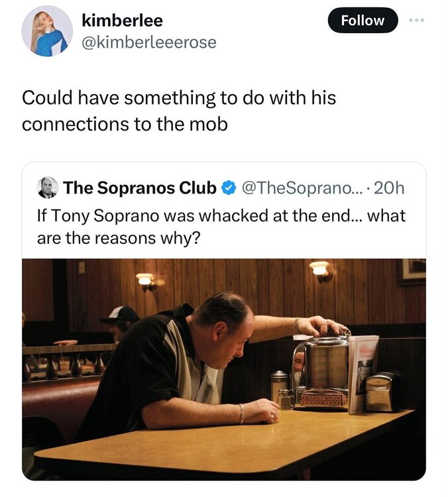
Task: Click The Sopranos Club small avatar
Action: [x=47, y=188]
